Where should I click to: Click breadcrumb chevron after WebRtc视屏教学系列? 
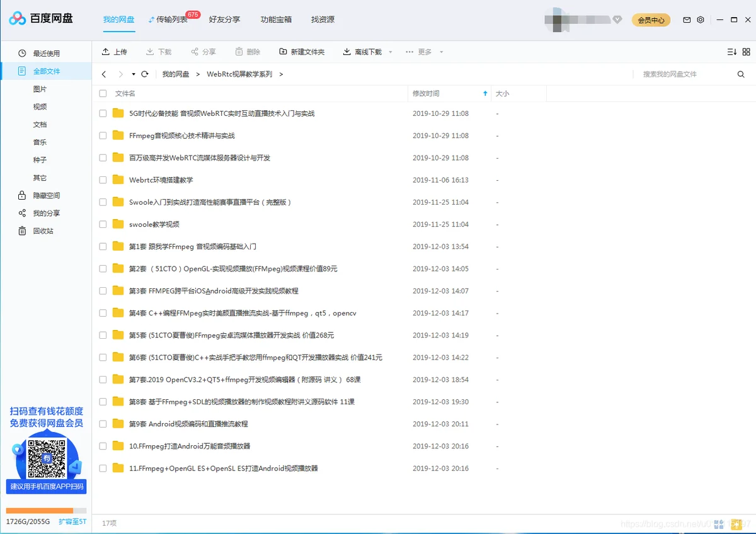point(281,74)
